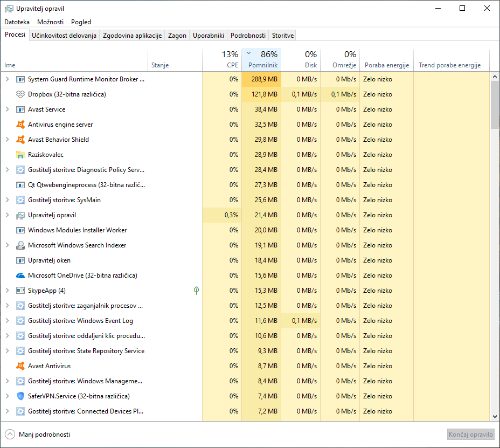Click the Avast Antivirus orange icon
The image size is (500, 448).
[20, 366]
